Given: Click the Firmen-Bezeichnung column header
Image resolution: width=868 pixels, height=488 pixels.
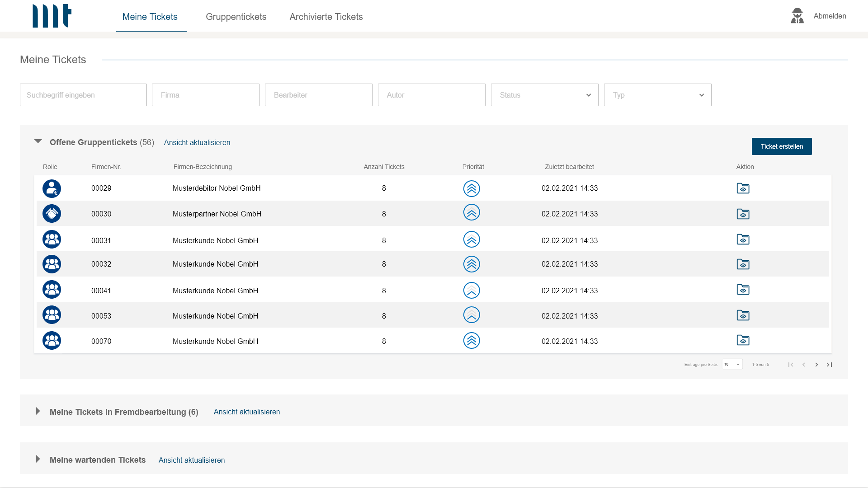Looking at the screenshot, I should click(x=203, y=167).
